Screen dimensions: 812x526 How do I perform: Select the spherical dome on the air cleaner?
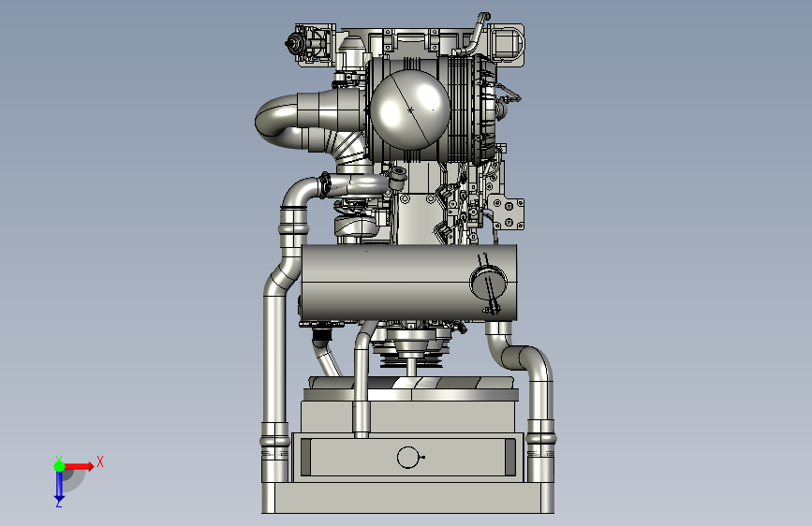tap(410, 110)
